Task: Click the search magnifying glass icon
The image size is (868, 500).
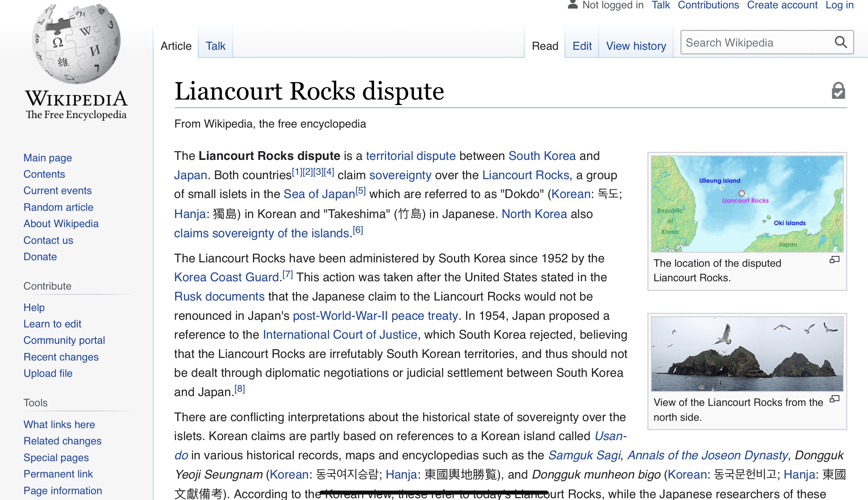Action: (x=840, y=43)
